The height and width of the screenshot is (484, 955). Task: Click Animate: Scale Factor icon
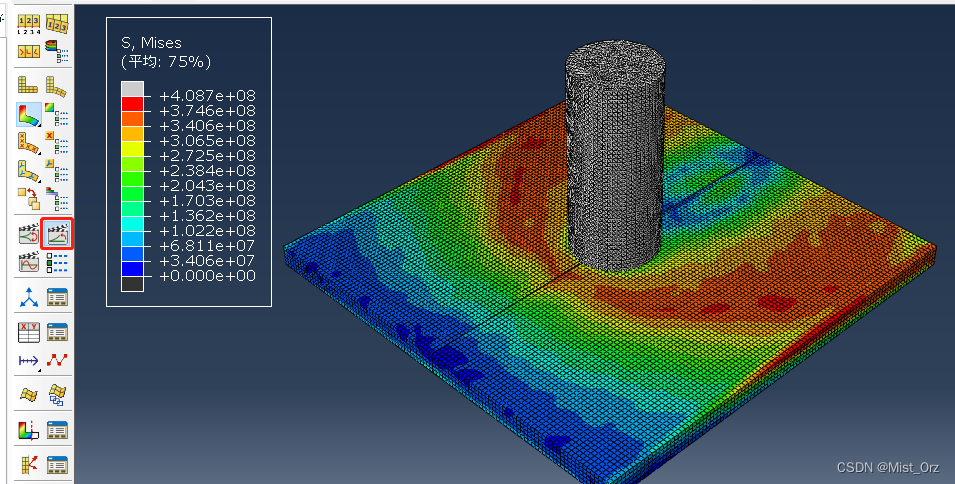[28, 235]
